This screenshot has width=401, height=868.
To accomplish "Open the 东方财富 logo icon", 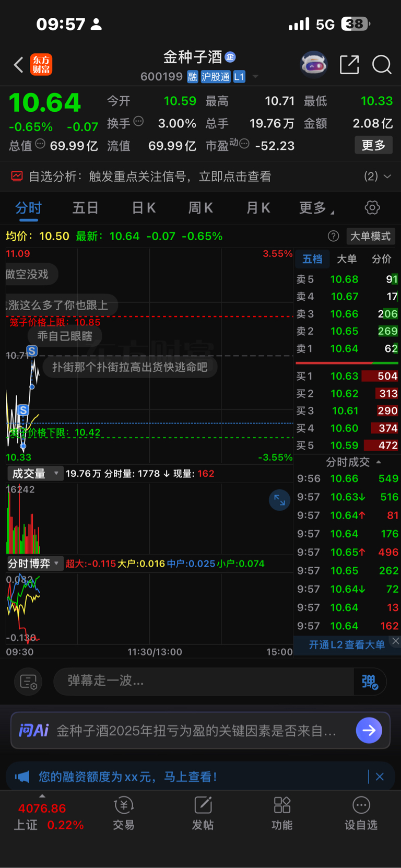I will (41, 65).
